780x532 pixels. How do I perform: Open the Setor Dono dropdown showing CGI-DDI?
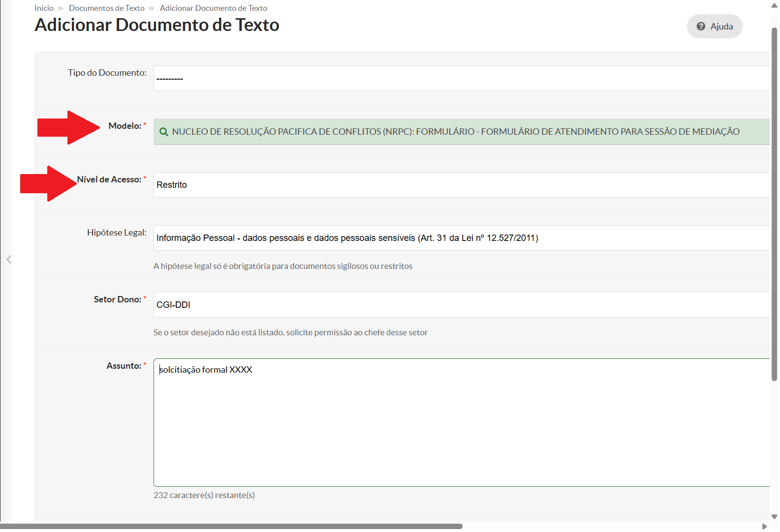[x=461, y=305]
